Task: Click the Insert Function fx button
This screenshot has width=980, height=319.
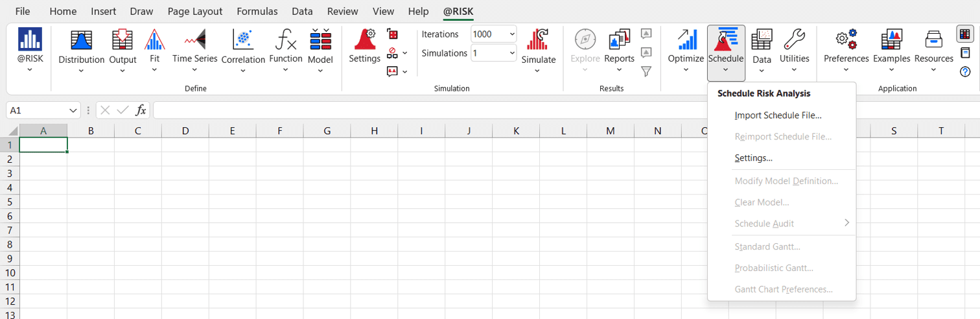Action: click(141, 111)
